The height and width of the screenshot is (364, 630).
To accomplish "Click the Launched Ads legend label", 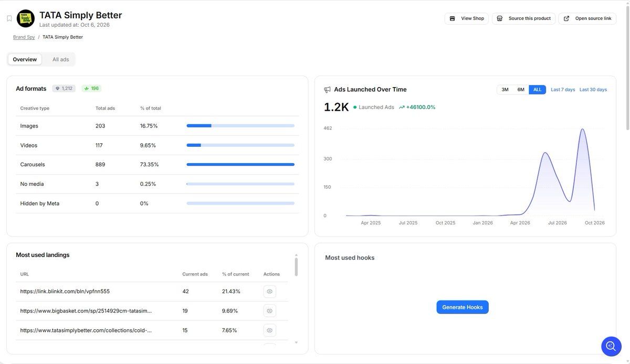I will click(376, 107).
